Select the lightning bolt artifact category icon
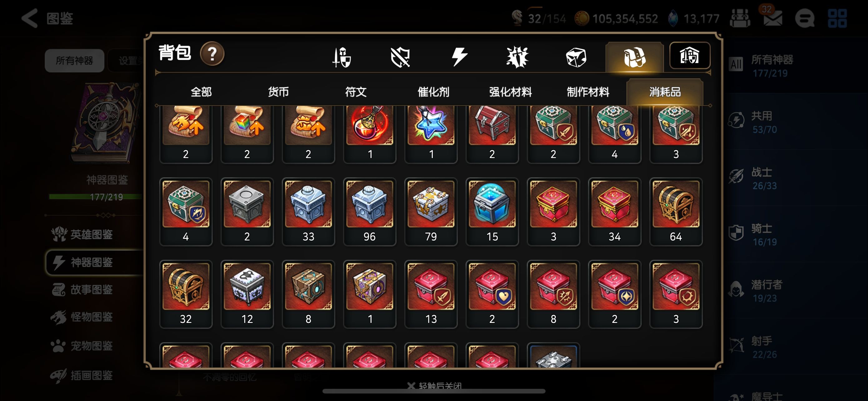The width and height of the screenshot is (868, 401). (x=459, y=57)
